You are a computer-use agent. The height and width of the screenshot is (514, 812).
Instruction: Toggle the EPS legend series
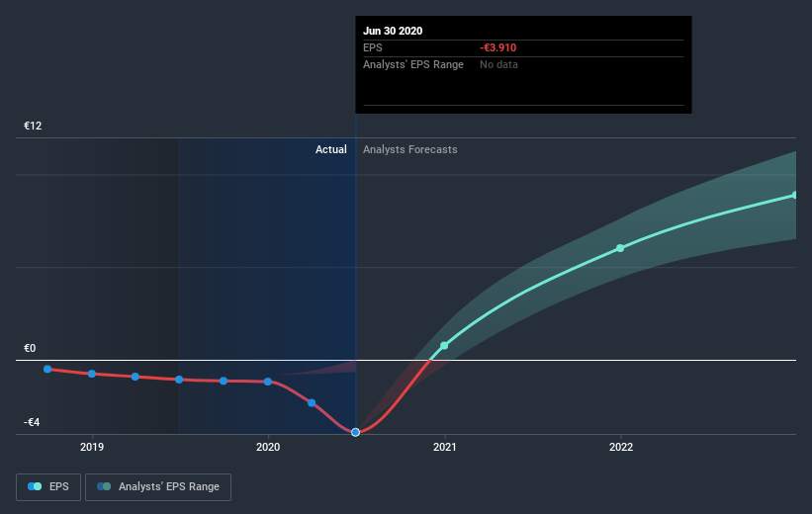(x=48, y=487)
